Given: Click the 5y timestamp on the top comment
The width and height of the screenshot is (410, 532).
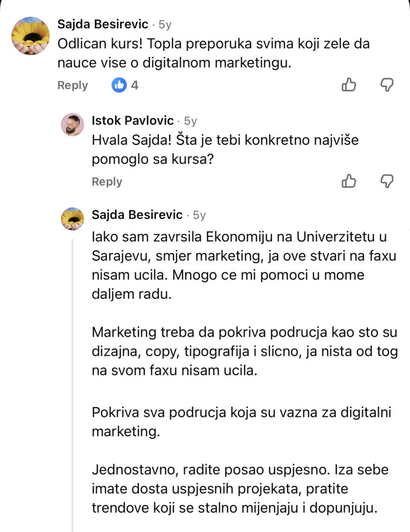Looking at the screenshot, I should 165,24.
